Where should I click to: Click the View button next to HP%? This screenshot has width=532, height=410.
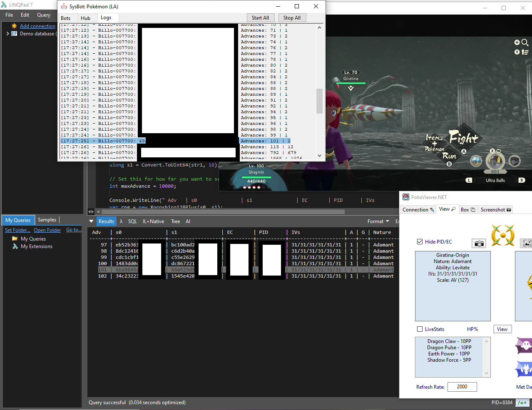[x=502, y=329]
